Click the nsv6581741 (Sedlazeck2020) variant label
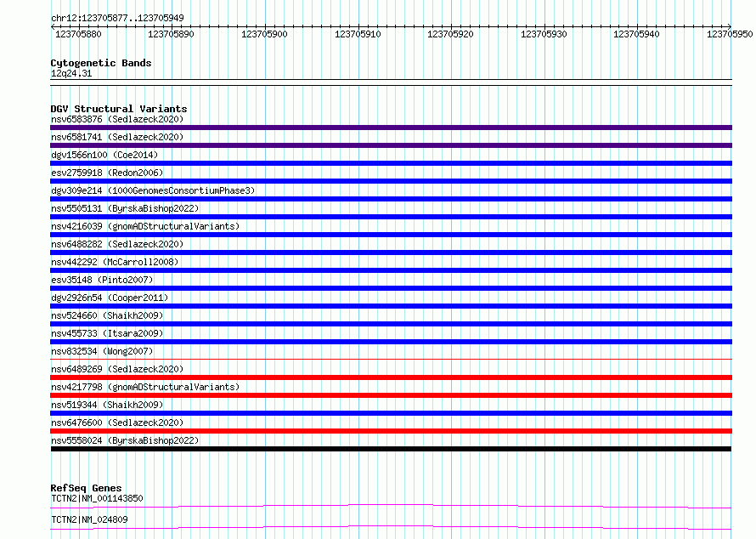The width and height of the screenshot is (756, 539). click(x=117, y=137)
